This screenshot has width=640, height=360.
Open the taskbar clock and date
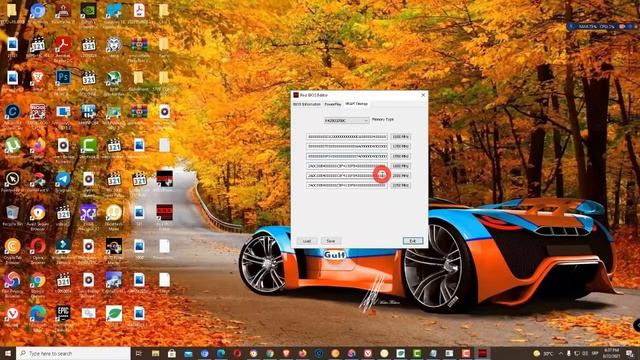point(612,353)
